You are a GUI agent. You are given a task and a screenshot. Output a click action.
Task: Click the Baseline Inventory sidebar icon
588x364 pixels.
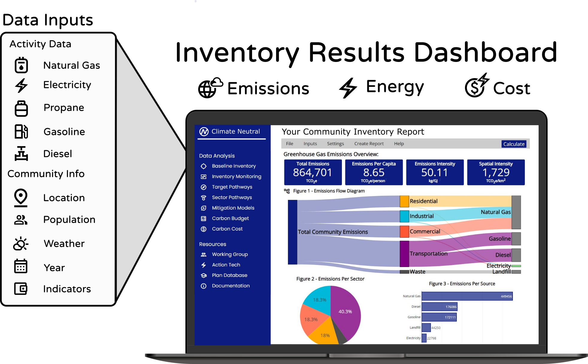tap(204, 166)
